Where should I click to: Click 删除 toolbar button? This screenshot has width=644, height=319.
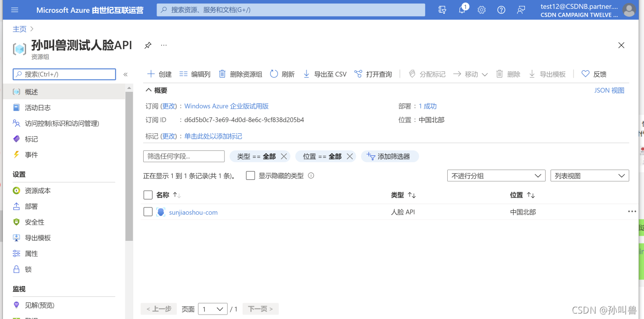pyautogui.click(x=508, y=74)
